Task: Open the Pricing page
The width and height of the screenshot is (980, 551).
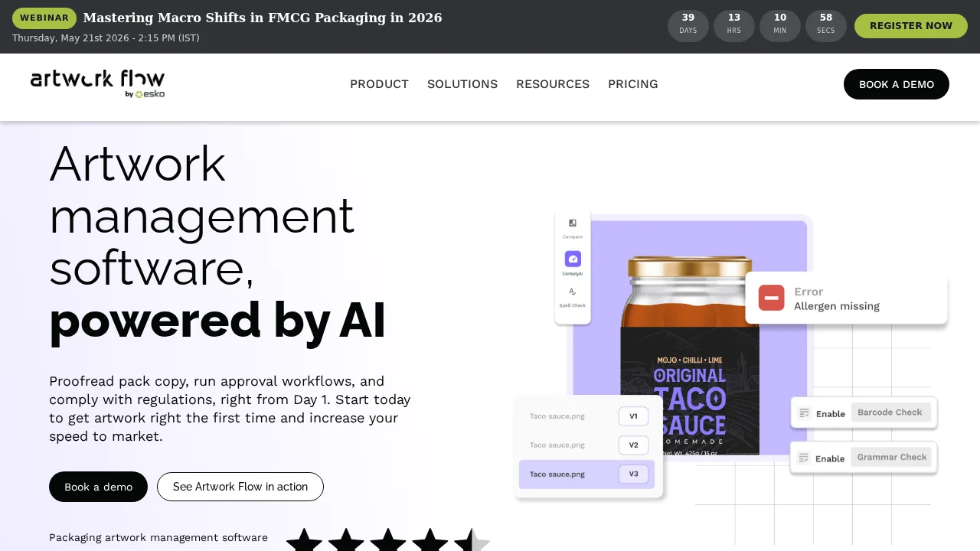Action: pos(633,84)
